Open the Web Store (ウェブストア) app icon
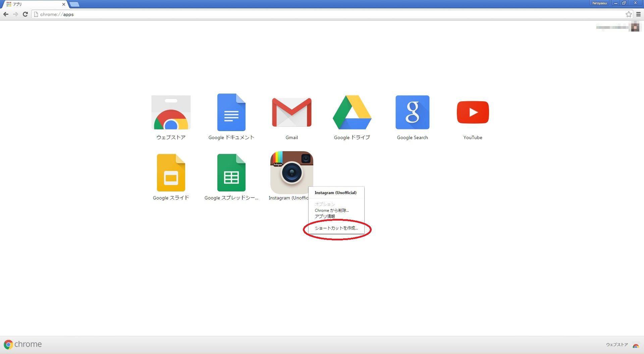 171,112
